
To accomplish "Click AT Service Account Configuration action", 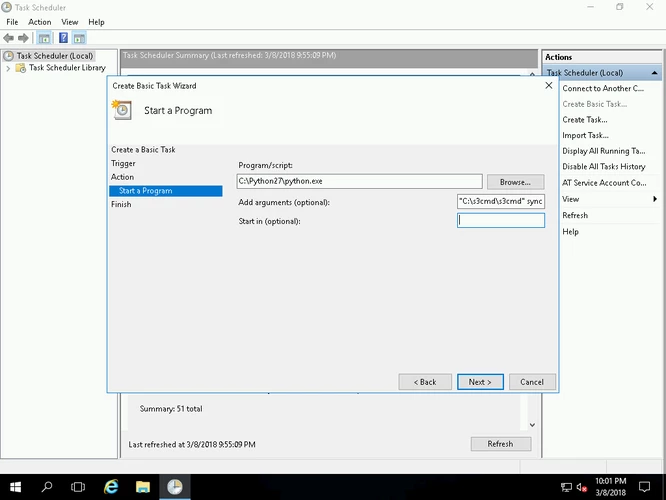I will pos(604,183).
